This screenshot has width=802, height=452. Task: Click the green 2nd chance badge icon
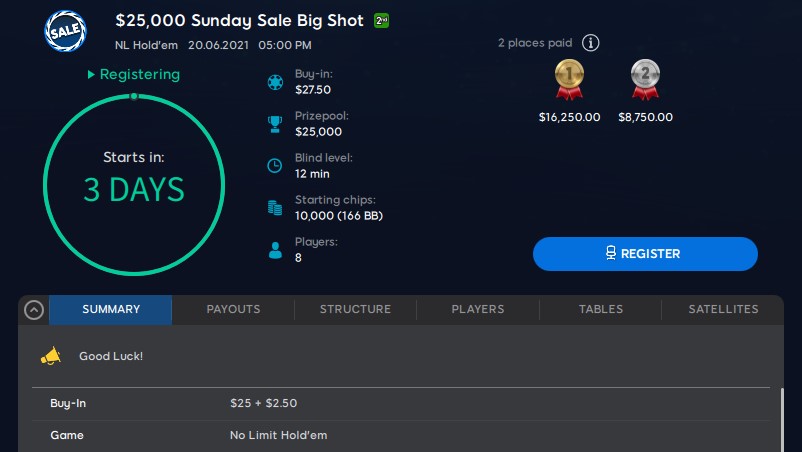coord(381,20)
